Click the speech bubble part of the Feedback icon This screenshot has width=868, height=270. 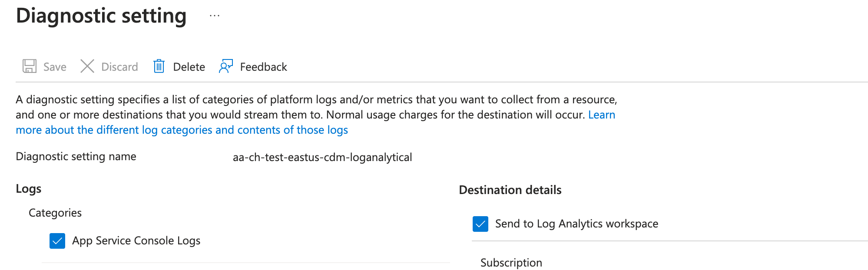point(228,63)
